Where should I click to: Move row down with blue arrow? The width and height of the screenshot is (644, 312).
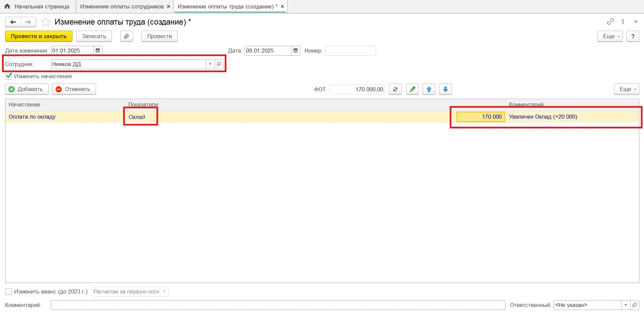click(x=445, y=89)
